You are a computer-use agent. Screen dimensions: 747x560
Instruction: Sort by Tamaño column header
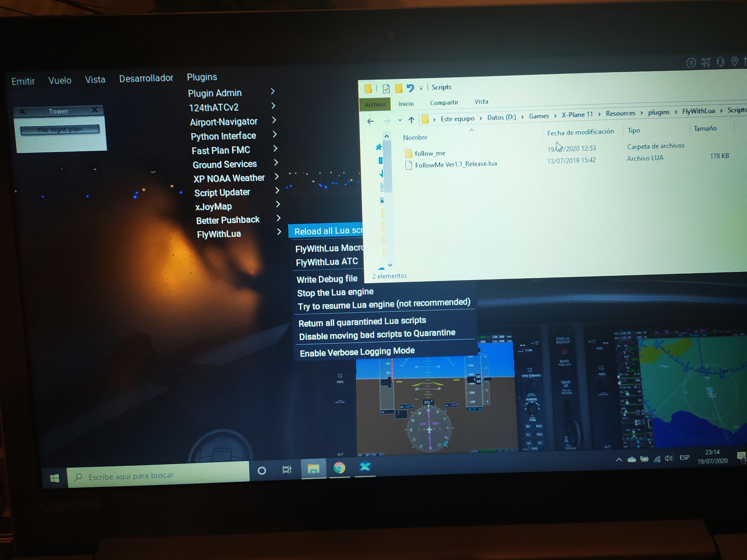(705, 128)
